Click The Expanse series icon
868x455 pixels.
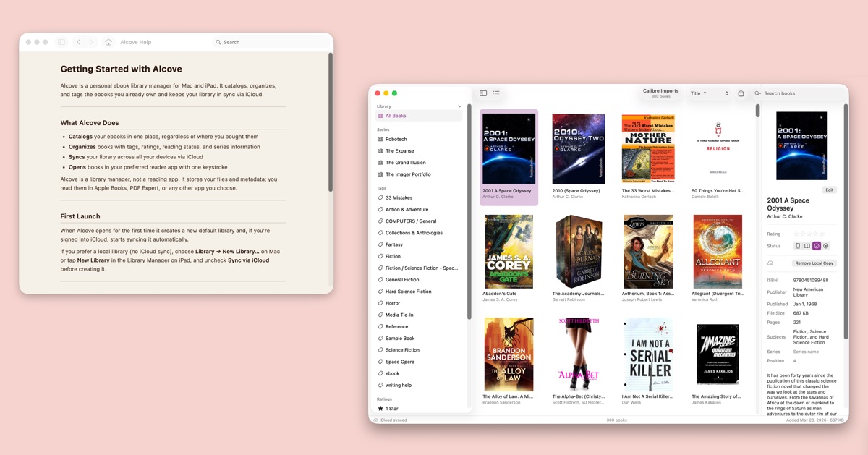(380, 151)
